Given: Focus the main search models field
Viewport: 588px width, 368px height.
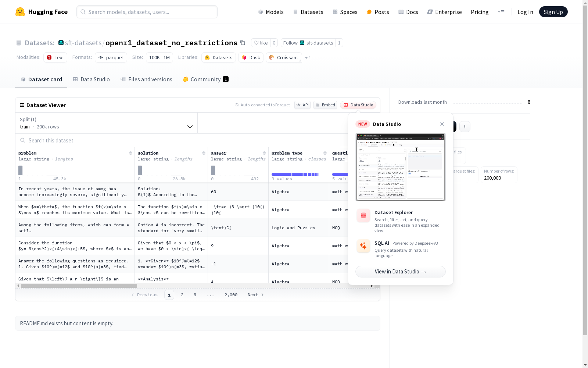Looking at the screenshot, I should tap(147, 12).
